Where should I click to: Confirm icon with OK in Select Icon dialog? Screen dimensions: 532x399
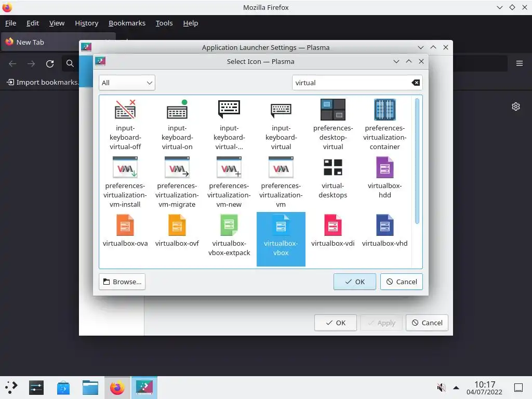(x=354, y=282)
